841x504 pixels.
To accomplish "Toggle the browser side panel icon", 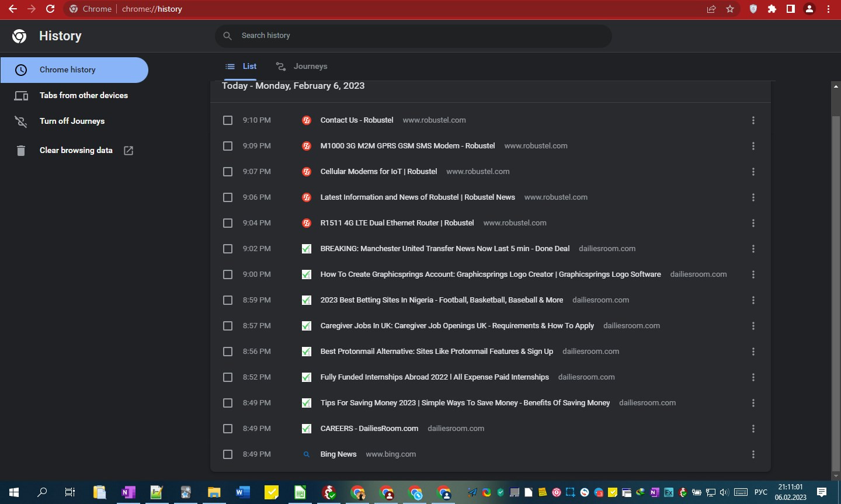I will pyautogui.click(x=791, y=9).
